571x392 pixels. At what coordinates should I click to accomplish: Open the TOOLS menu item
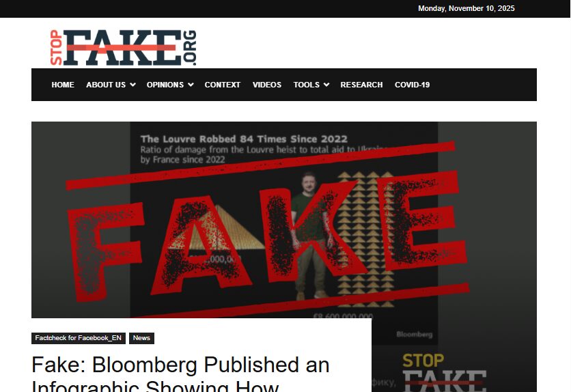click(x=306, y=85)
